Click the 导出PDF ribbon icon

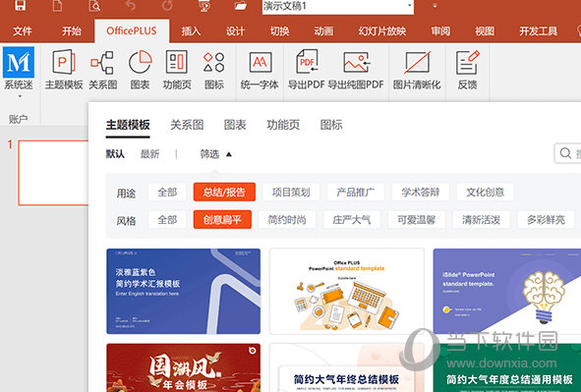pyautogui.click(x=307, y=70)
